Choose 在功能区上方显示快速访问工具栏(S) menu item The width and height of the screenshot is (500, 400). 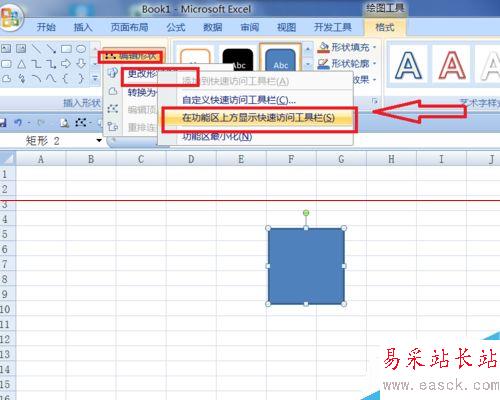pos(258,118)
